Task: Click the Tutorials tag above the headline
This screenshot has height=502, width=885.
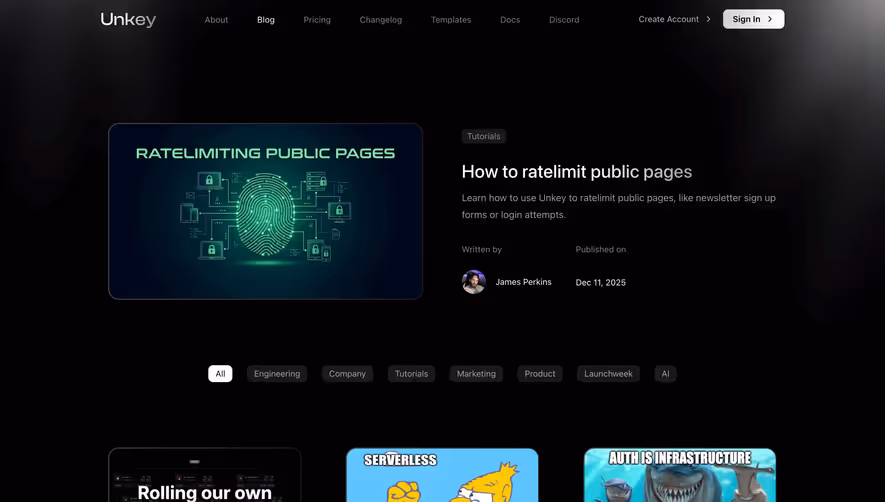Action: tap(484, 136)
